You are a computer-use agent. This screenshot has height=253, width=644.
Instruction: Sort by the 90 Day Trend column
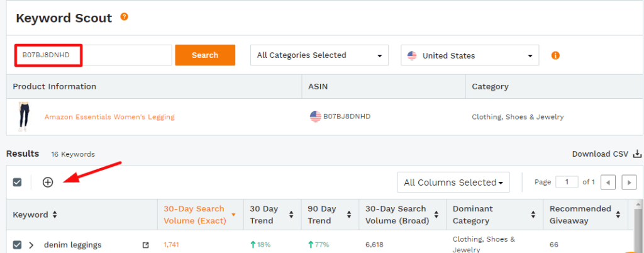pos(348,215)
